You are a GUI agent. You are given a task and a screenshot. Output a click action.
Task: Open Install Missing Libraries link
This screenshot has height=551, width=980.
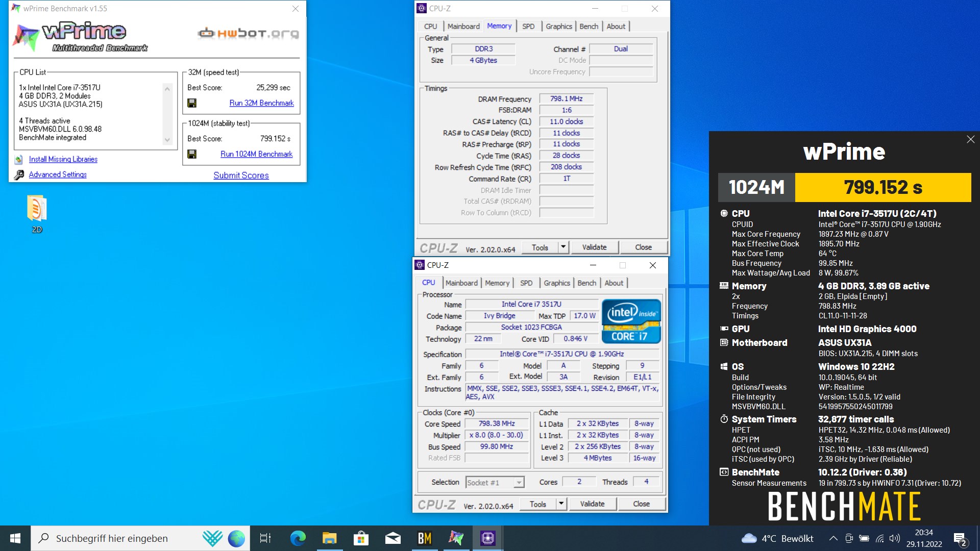point(63,159)
